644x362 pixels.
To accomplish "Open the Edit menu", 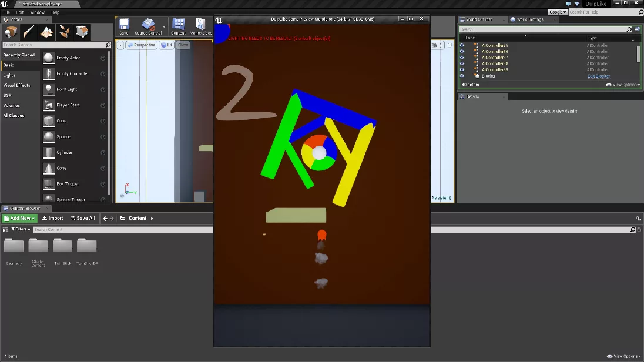I will tap(20, 12).
